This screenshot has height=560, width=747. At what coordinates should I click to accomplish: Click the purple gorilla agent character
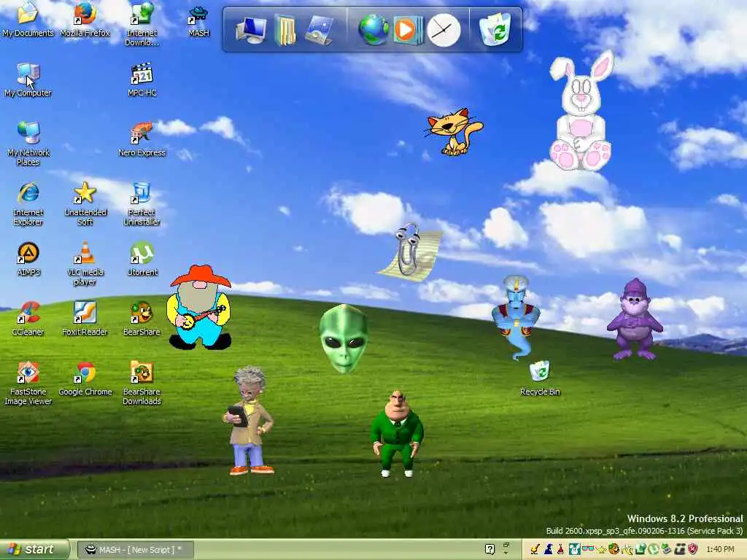[635, 319]
